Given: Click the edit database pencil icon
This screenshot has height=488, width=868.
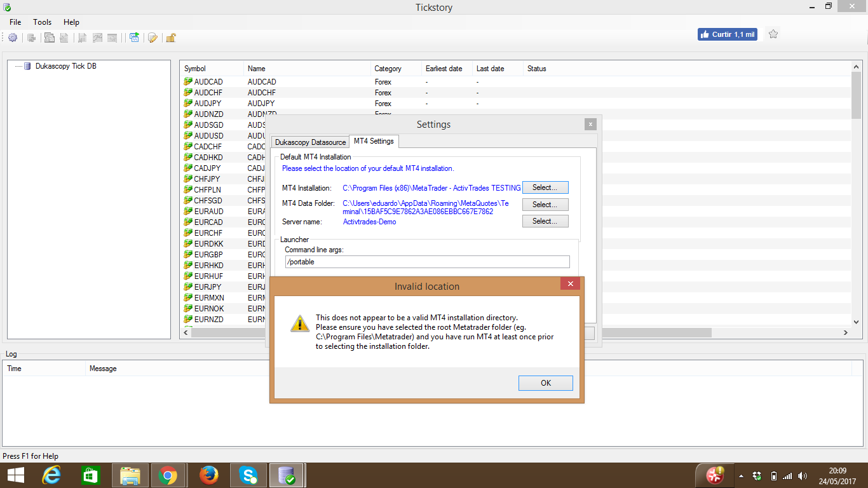Looking at the screenshot, I should 153,38.
